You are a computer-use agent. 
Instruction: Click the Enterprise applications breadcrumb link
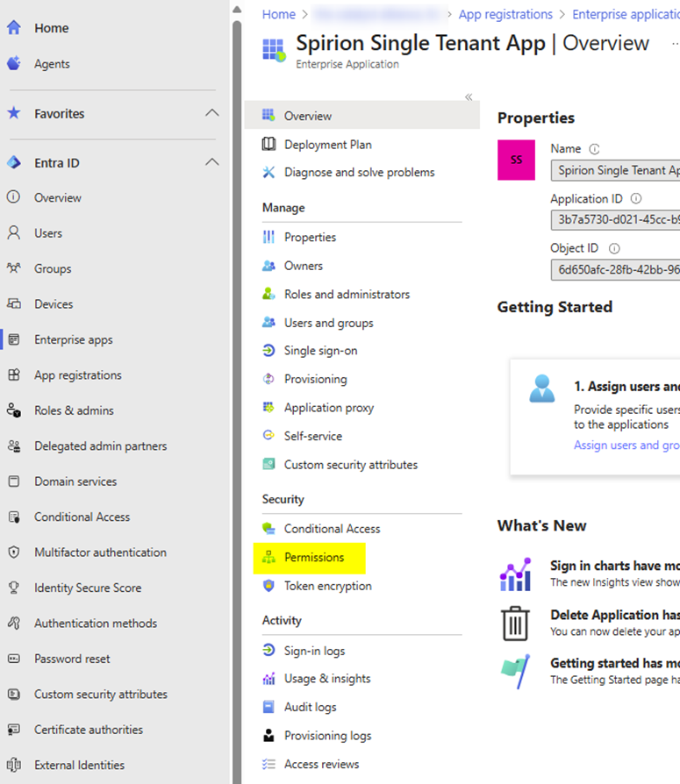click(x=626, y=15)
